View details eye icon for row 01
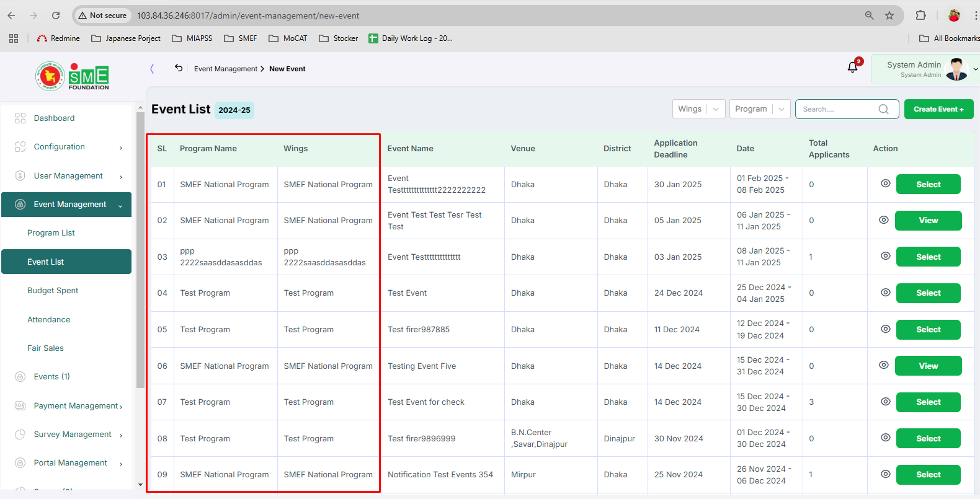 (x=886, y=183)
